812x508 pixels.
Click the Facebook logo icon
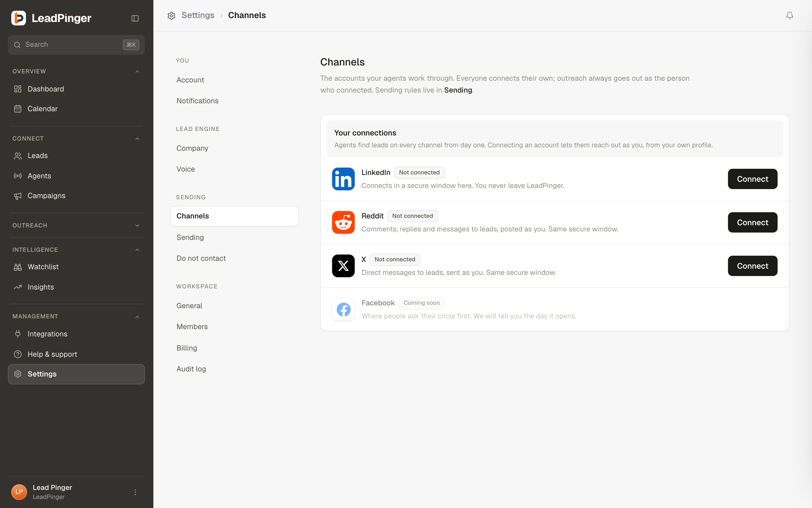[x=343, y=309]
